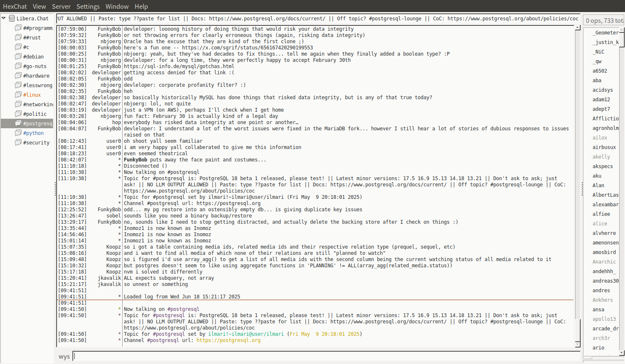Image resolution: width=625 pixels, height=364 pixels.
Task: Click the #debian channel icon
Action: [18, 56]
